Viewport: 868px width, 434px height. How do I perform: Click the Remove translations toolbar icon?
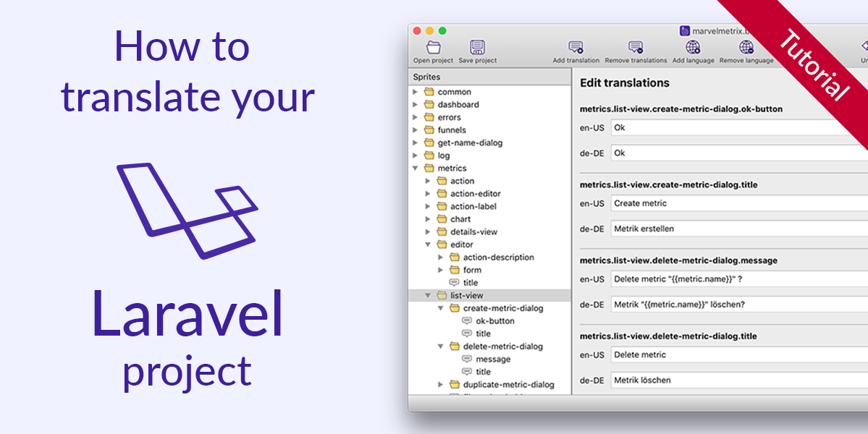pos(636,46)
